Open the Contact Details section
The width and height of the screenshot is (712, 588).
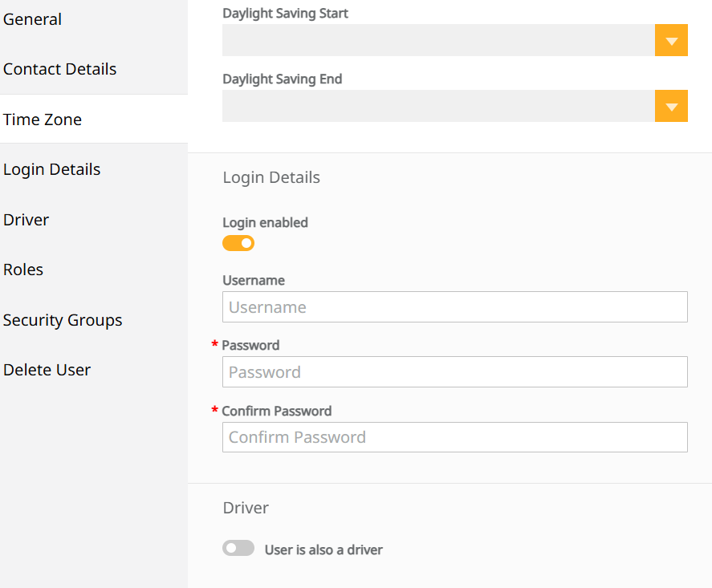(60, 70)
